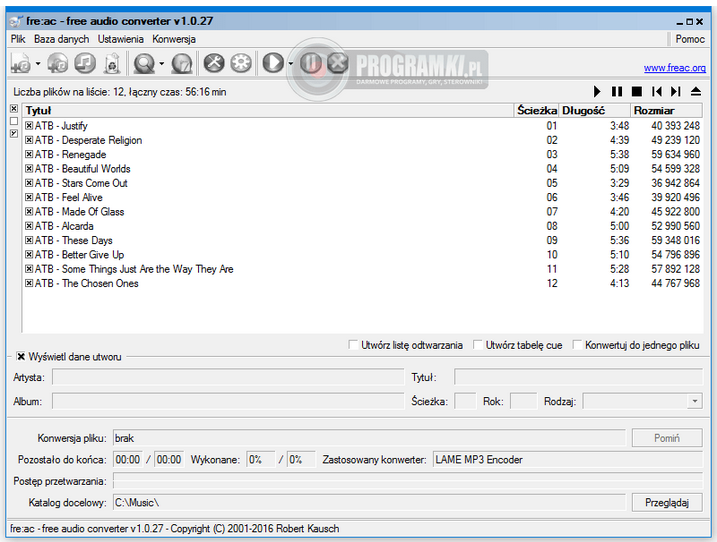This screenshot has height=542, width=717.
Task: Query the CDDB database using the magnifier icon
Action: pyautogui.click(x=144, y=63)
